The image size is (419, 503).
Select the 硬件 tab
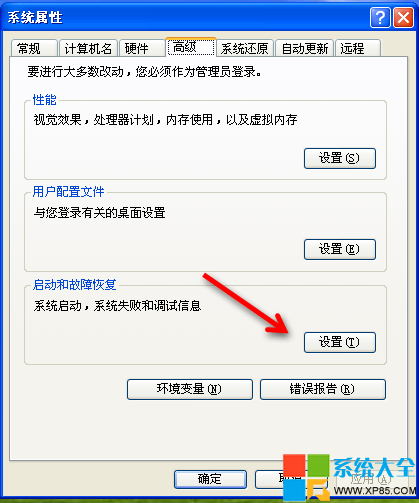[142, 48]
